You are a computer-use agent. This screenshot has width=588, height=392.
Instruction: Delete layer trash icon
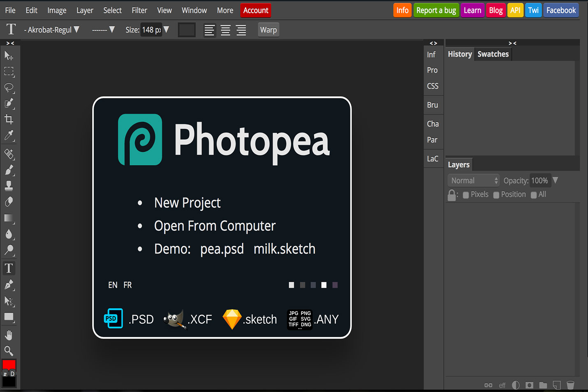point(570,385)
